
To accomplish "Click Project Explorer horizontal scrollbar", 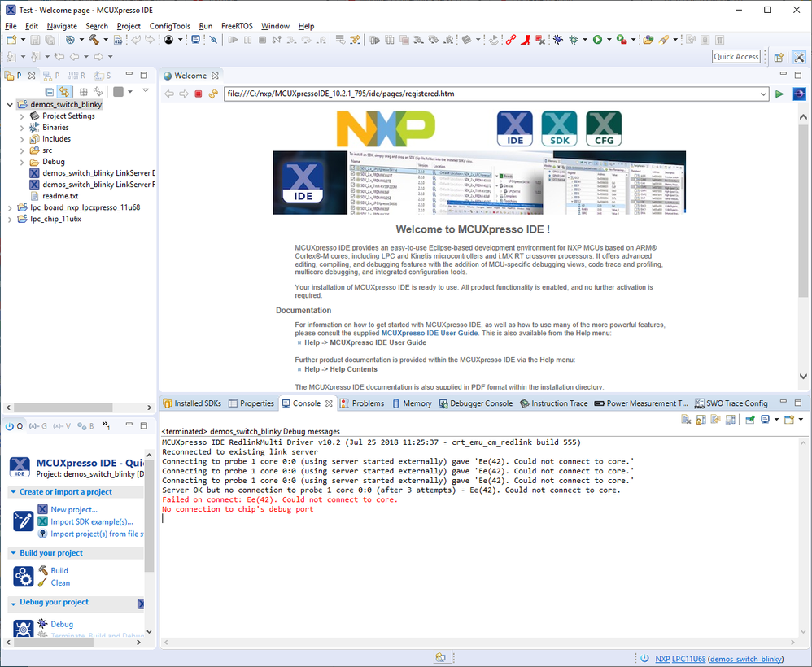I will coord(63,408).
